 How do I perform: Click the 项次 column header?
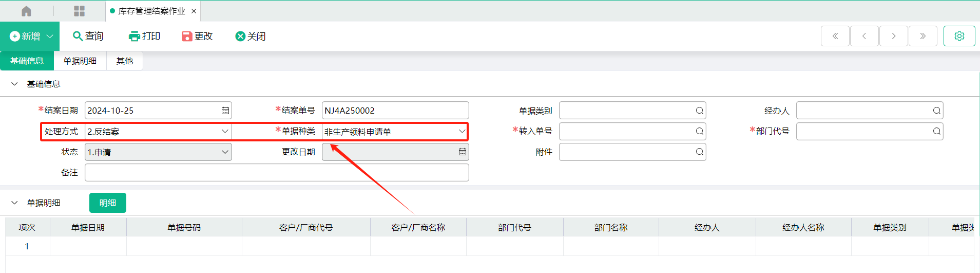tap(27, 227)
